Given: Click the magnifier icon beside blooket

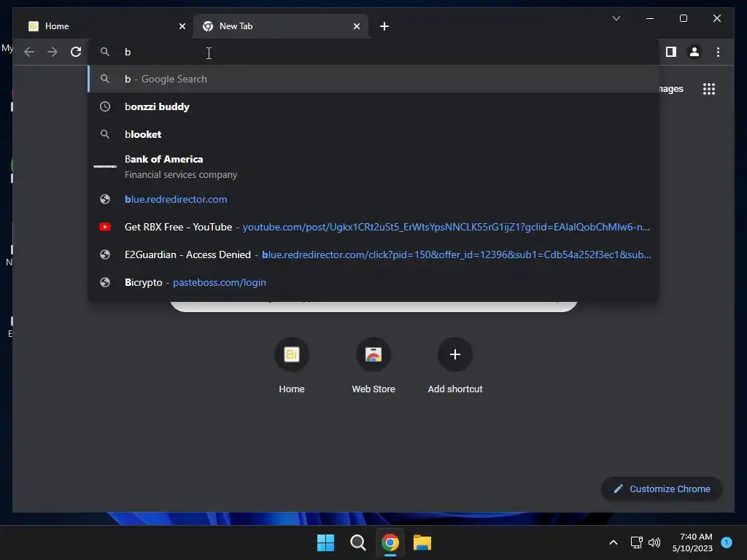Looking at the screenshot, I should click(105, 134).
